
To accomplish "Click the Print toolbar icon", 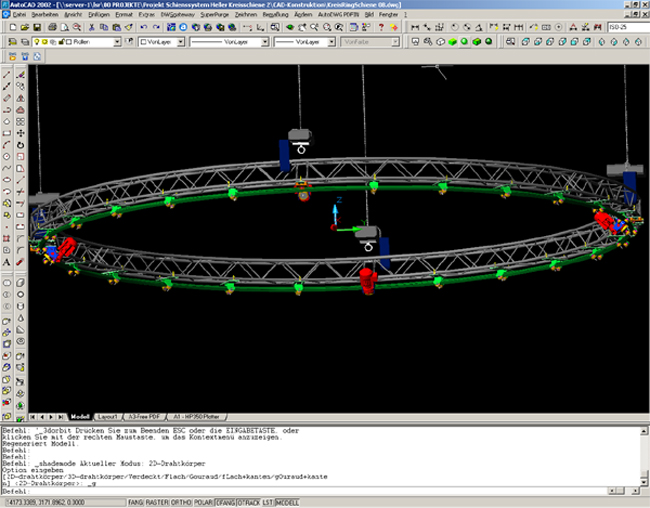I will [x=52, y=27].
